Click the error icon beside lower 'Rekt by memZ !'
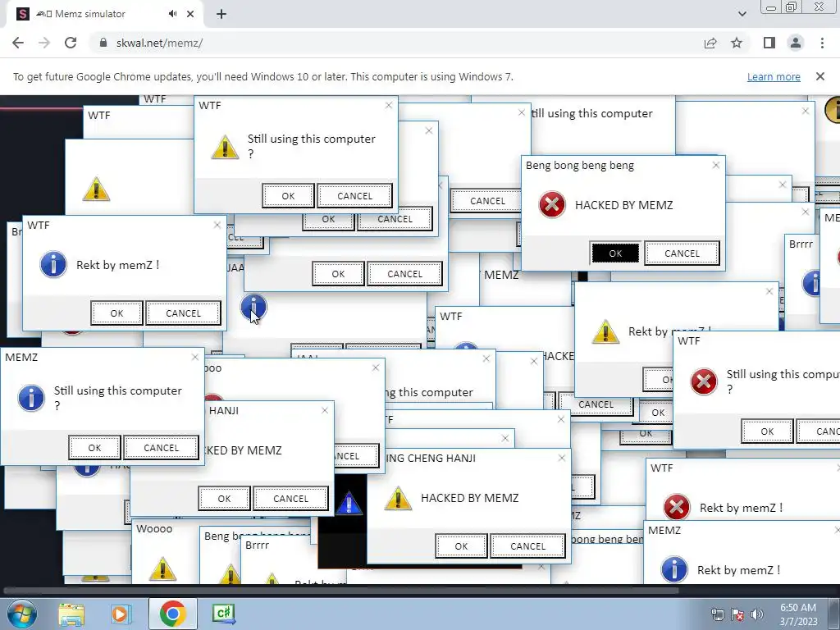 point(677,507)
